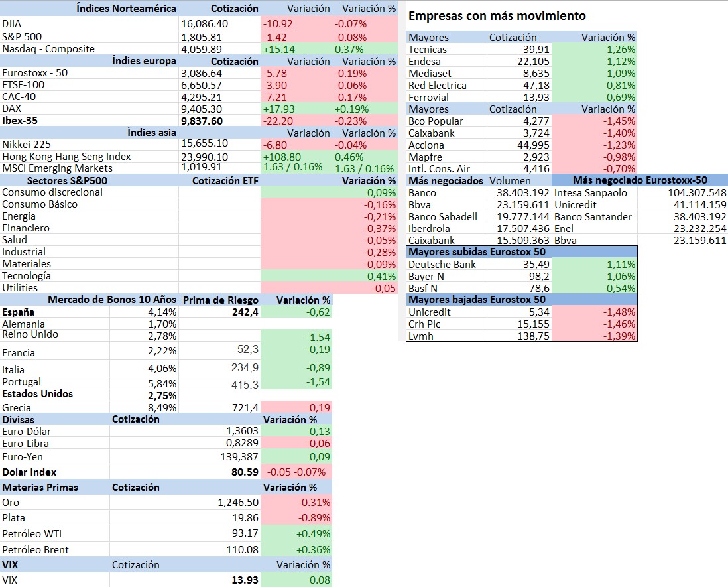
Task: Click the "Intl. Cons. Air" label
Action: pos(439,169)
